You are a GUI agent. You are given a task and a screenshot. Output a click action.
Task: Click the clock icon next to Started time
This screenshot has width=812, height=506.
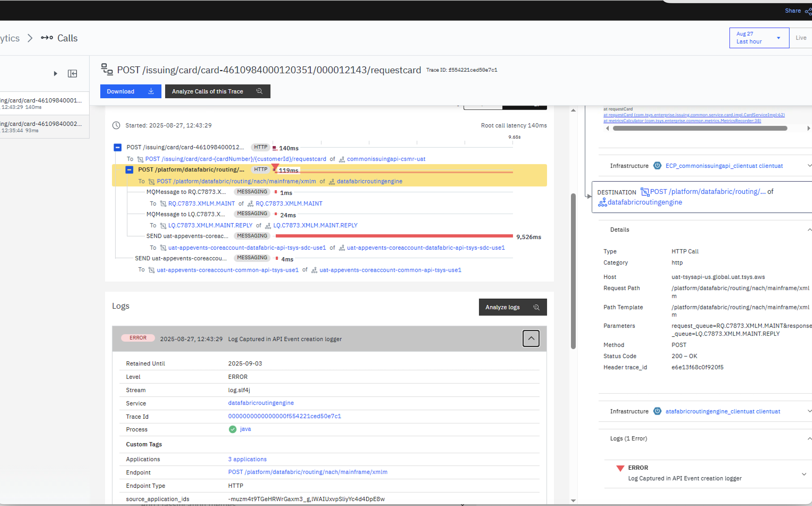(x=116, y=126)
